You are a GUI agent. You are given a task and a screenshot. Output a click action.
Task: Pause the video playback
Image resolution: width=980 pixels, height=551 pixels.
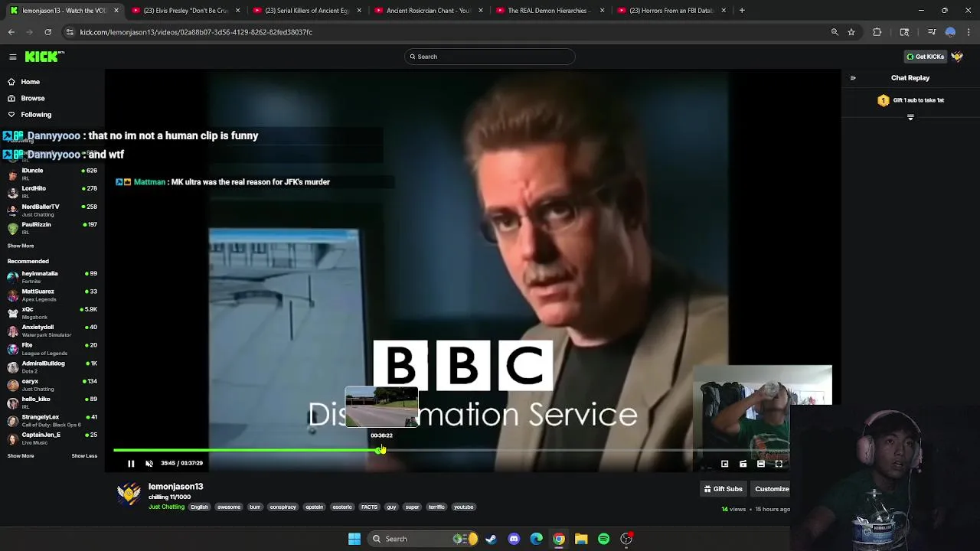131,463
